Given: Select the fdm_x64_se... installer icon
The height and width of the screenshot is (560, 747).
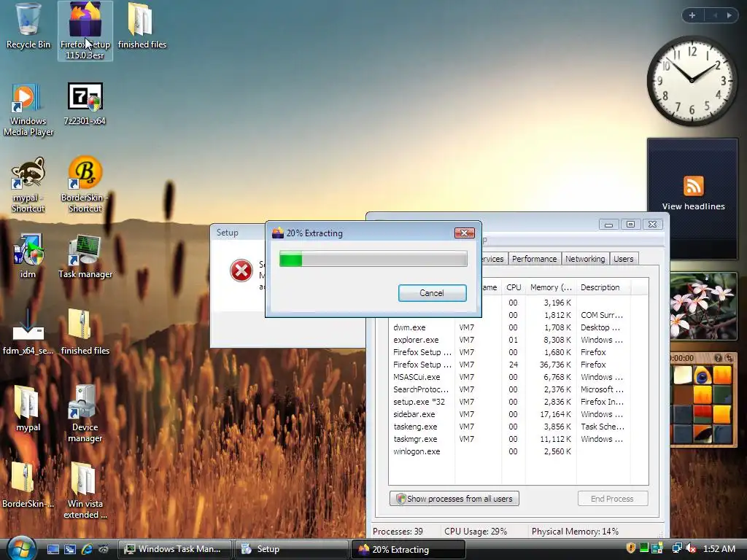Looking at the screenshot, I should point(28,332).
